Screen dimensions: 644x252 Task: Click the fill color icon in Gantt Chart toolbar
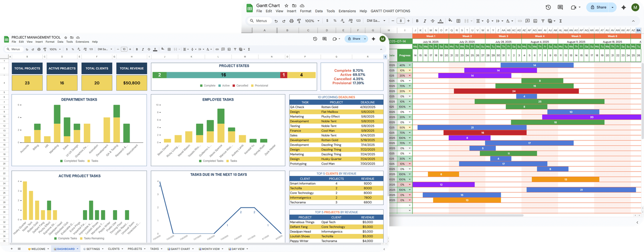450,21
